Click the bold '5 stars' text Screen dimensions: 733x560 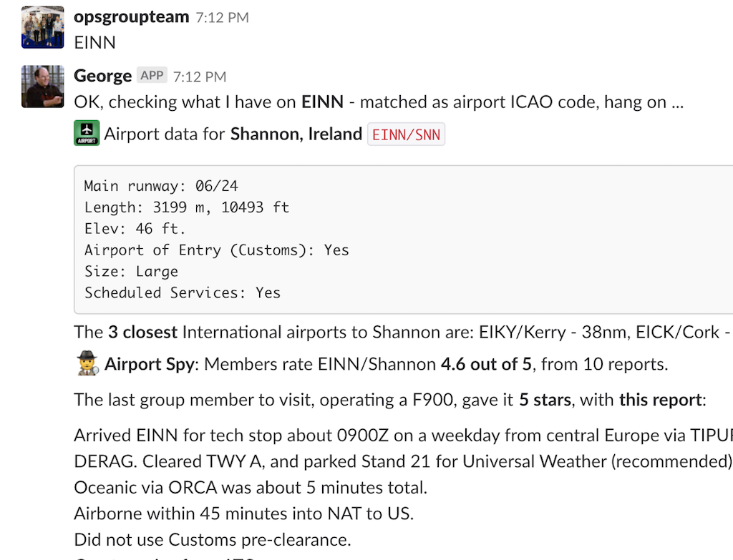(545, 400)
